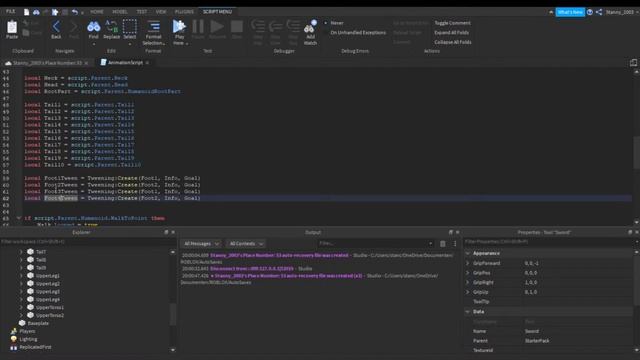Screen dimensions: 640x360
Task: Click the Players service icon in Explorer
Action: (14, 331)
